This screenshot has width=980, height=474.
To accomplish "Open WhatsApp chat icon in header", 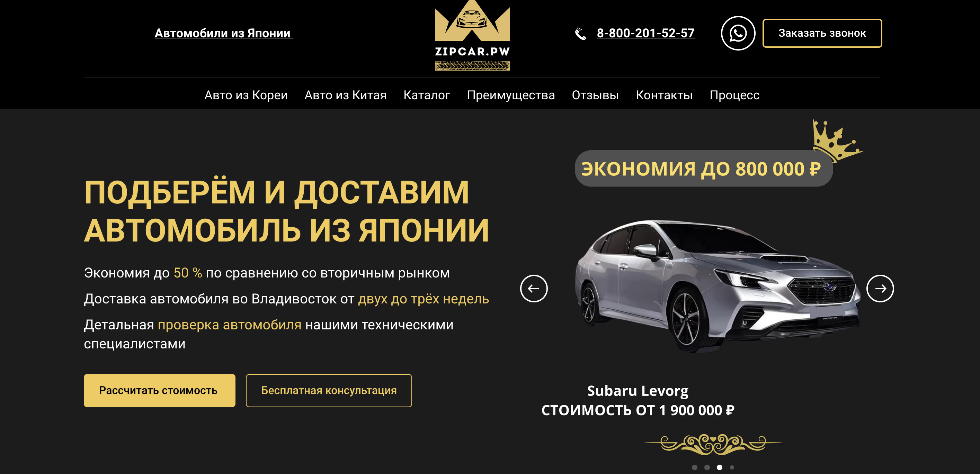I will [738, 33].
